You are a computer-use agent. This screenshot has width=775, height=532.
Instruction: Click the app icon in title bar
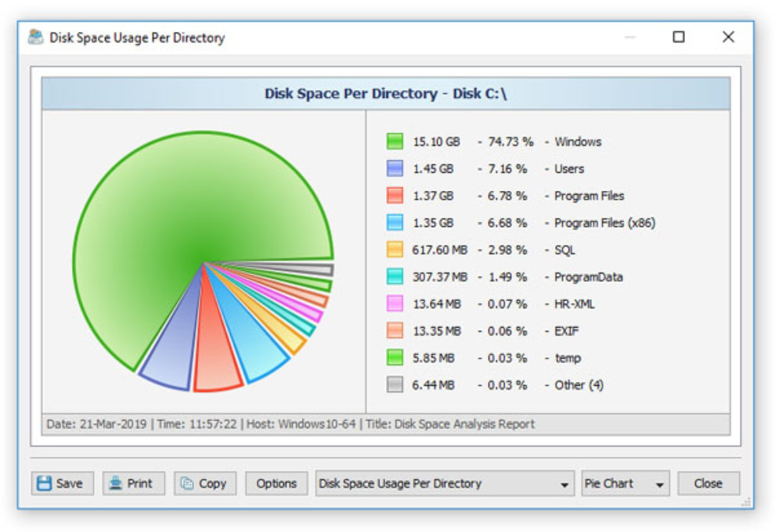click(x=35, y=37)
